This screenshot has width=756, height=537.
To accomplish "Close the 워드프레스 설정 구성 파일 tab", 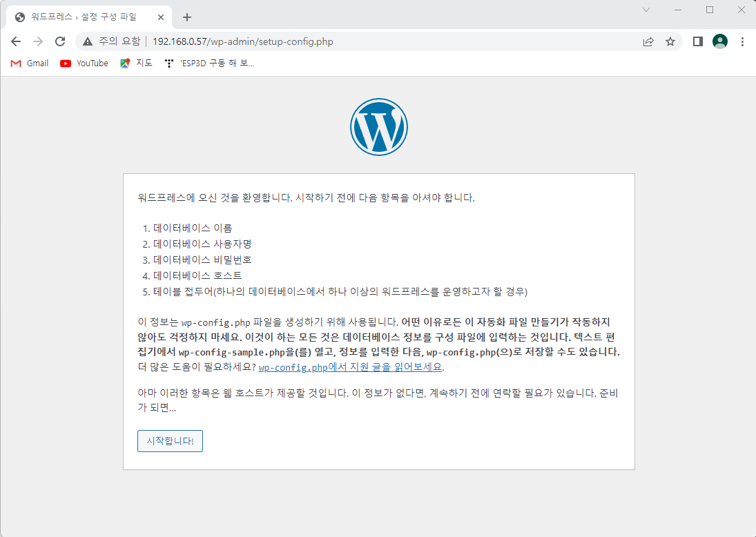I will tap(161, 17).
